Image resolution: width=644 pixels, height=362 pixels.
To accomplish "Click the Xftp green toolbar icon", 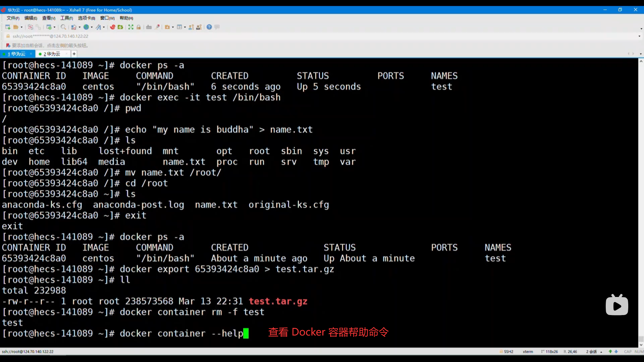I will point(120,27).
